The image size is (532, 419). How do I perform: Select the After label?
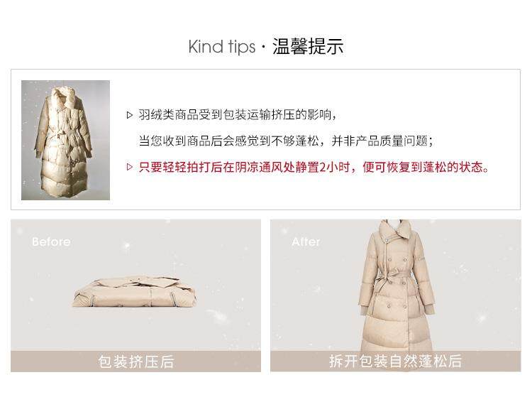pos(306,242)
